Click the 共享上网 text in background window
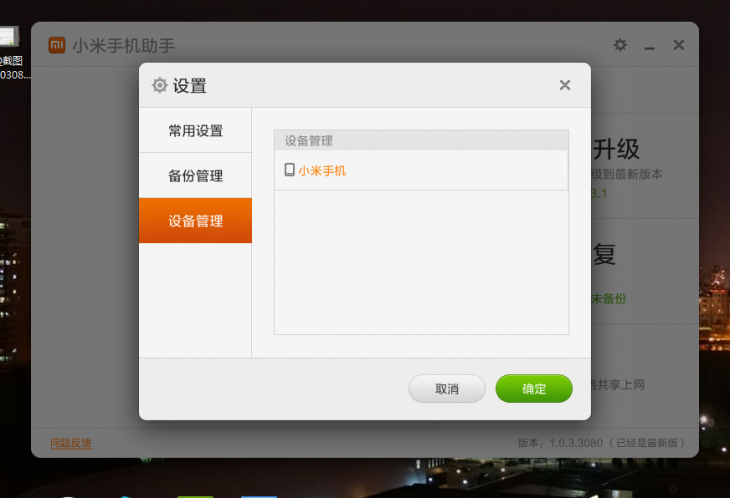This screenshot has height=498, width=730. (x=621, y=384)
